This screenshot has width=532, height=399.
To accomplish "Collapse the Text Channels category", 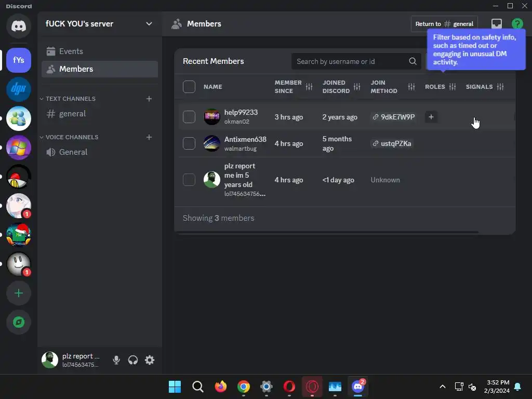I will [x=68, y=99].
